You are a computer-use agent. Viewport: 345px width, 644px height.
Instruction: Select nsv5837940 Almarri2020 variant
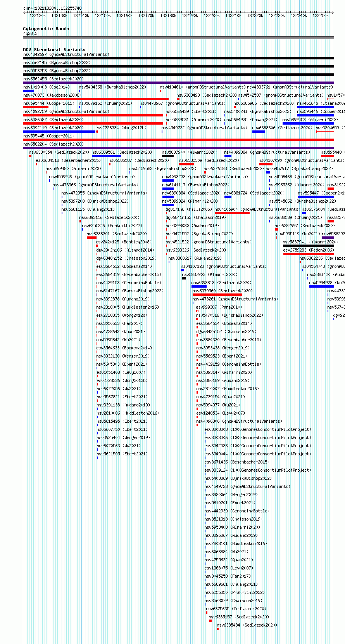pyautogui.click(x=190, y=152)
